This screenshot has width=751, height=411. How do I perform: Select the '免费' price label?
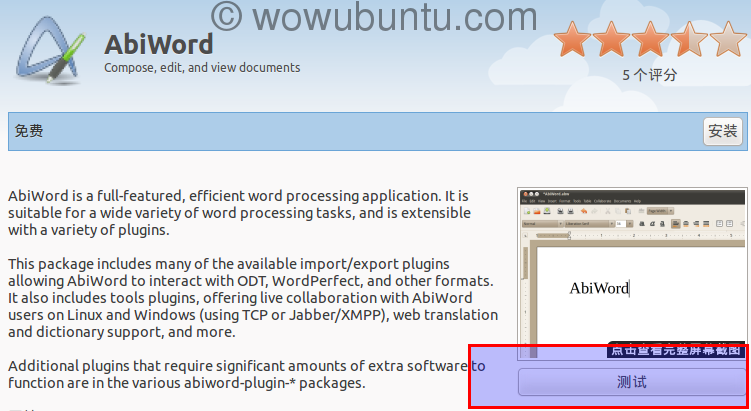(29, 131)
